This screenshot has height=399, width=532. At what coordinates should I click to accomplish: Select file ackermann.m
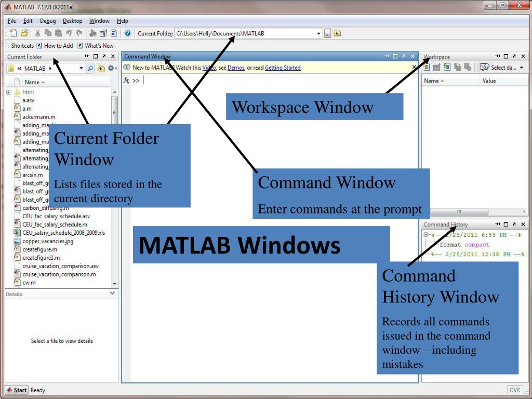click(38, 117)
